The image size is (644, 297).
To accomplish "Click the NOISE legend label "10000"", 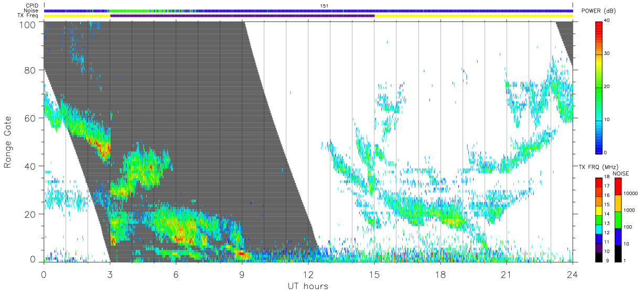I will click(630, 193).
